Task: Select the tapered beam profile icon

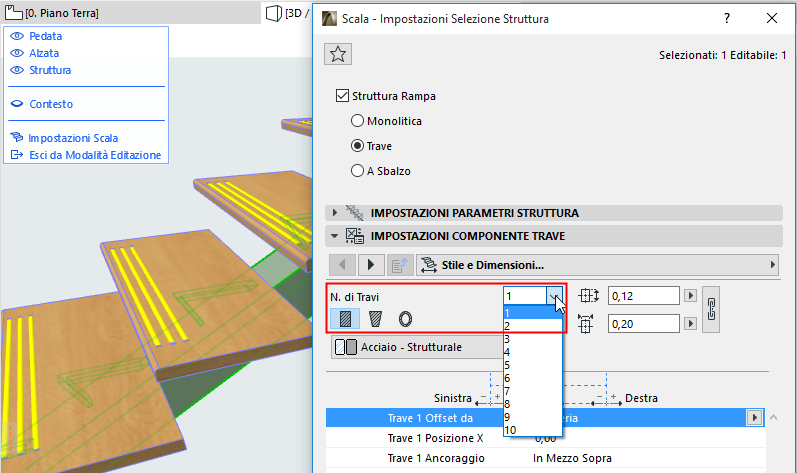Action: tap(375, 319)
